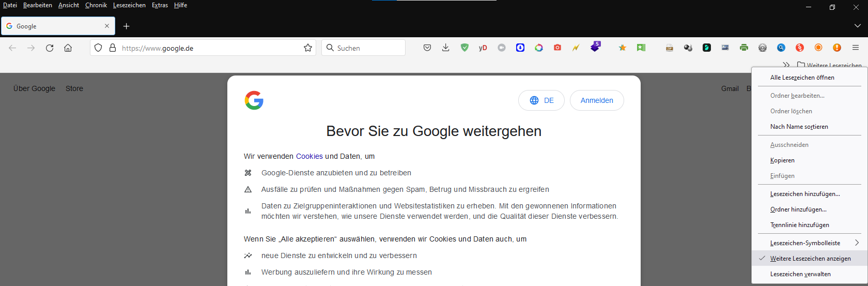This screenshot has width=868, height=286.
Task: Click the Pocket save icon
Action: click(x=427, y=48)
